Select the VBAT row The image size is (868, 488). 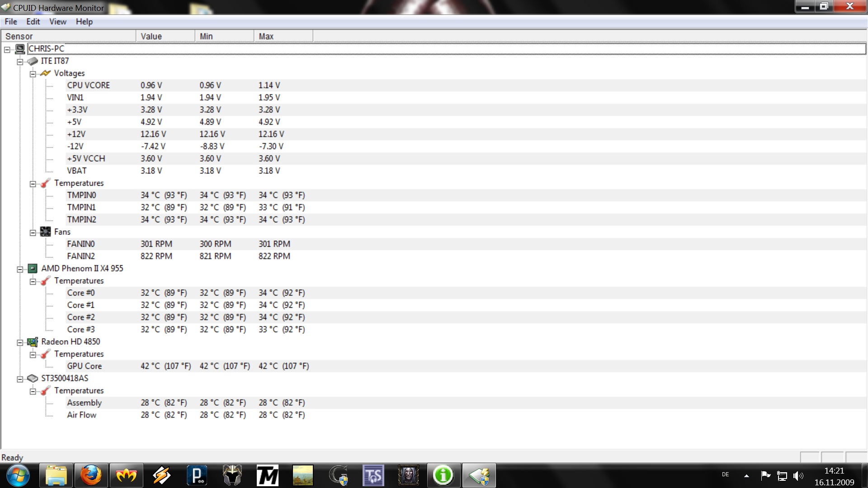(x=466, y=170)
